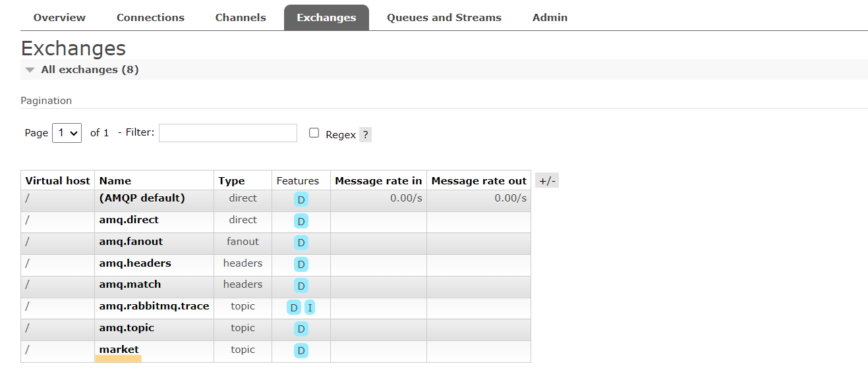Viewport: 868px width, 372px height.
Task: Toggle columns with the +/- button
Action: tap(547, 181)
